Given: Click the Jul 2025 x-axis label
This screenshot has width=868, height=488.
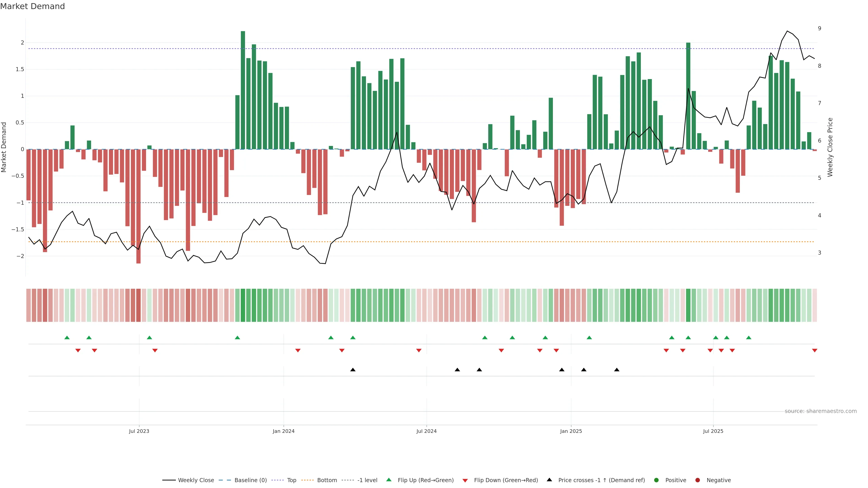Looking at the screenshot, I should 713,431.
